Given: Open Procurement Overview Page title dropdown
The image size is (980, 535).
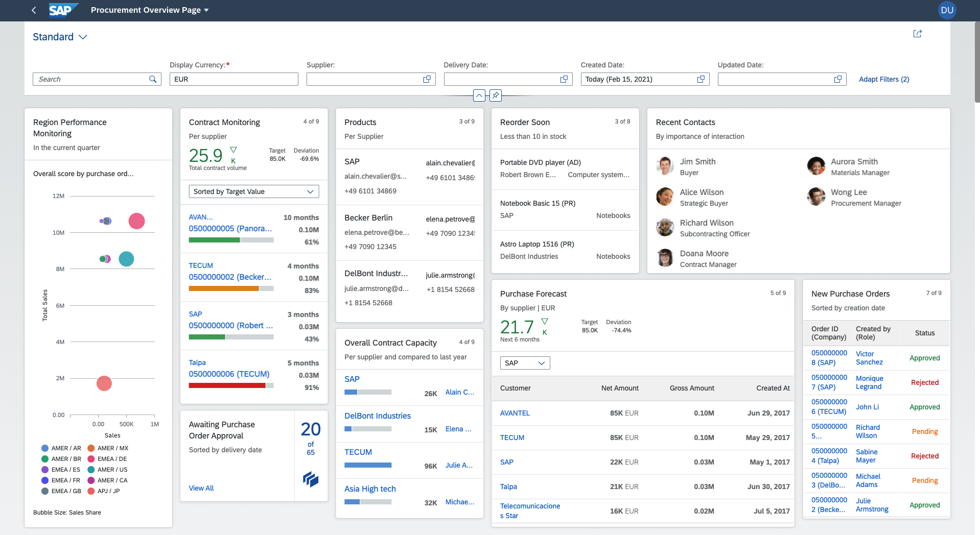Looking at the screenshot, I should [150, 10].
